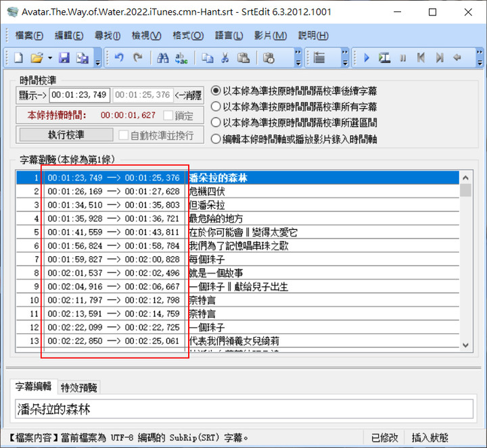This screenshot has height=448, width=487.
Task: Click the <-消隱 button
Action: (188, 95)
